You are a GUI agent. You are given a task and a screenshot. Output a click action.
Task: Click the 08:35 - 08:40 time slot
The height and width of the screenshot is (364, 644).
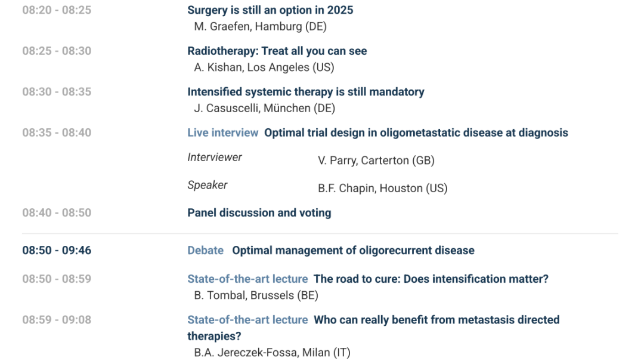57,132
